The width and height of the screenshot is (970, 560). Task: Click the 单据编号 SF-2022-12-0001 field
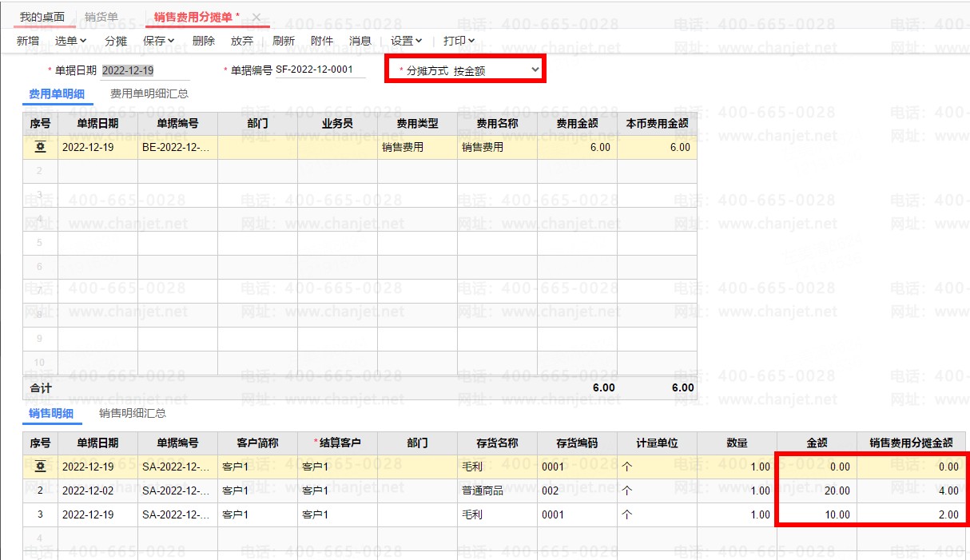(x=320, y=70)
